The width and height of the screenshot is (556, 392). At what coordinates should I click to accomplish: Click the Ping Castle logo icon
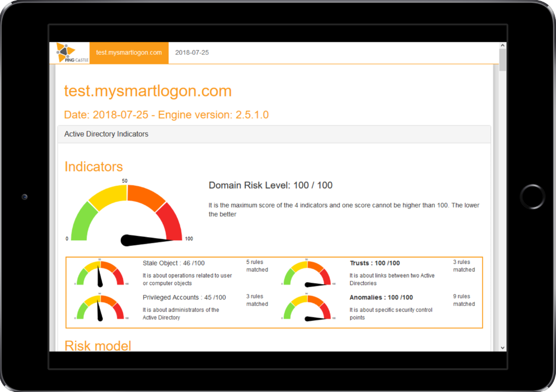click(x=72, y=53)
